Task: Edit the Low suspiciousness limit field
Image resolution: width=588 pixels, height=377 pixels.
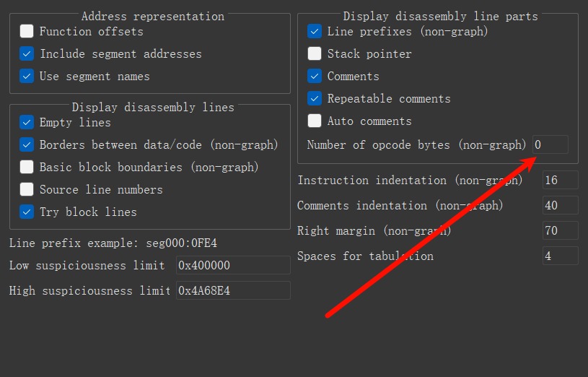Action: click(233, 265)
